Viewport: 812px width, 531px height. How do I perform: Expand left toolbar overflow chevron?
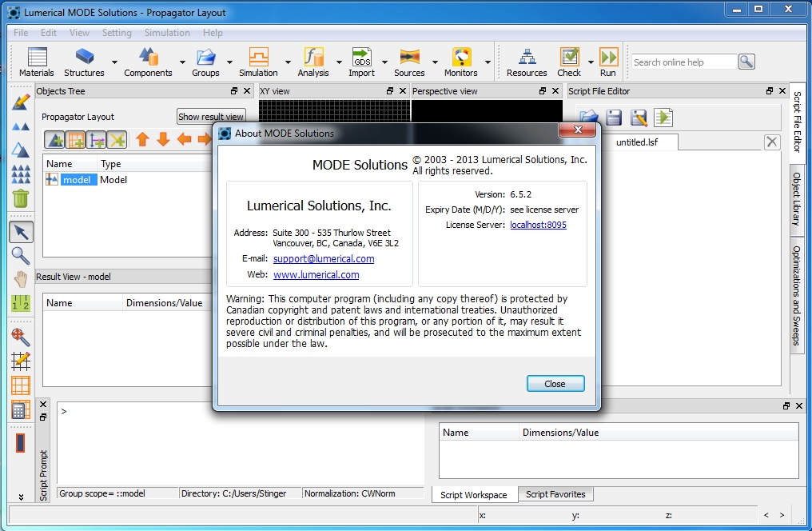(21, 497)
